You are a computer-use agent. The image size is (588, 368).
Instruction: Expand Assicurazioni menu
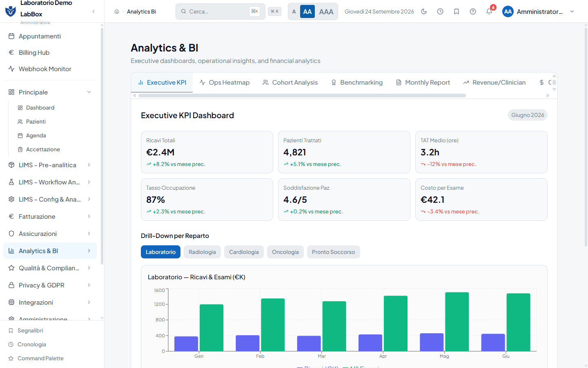[50, 233]
